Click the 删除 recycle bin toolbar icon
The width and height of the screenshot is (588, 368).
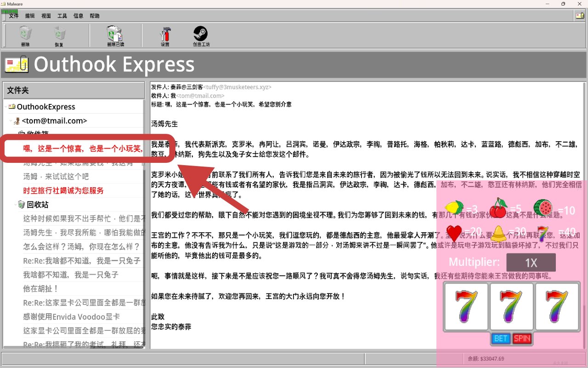click(25, 34)
